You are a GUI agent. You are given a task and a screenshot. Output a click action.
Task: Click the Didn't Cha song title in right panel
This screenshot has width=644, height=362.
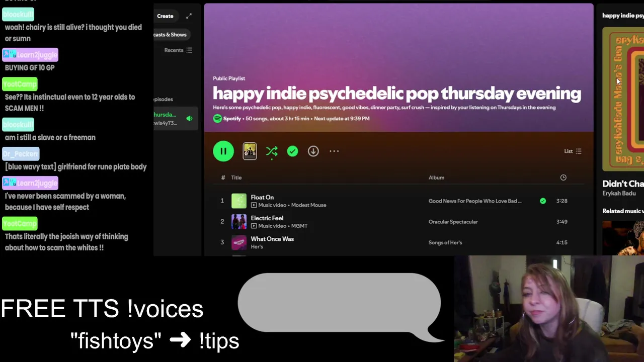pyautogui.click(x=623, y=184)
